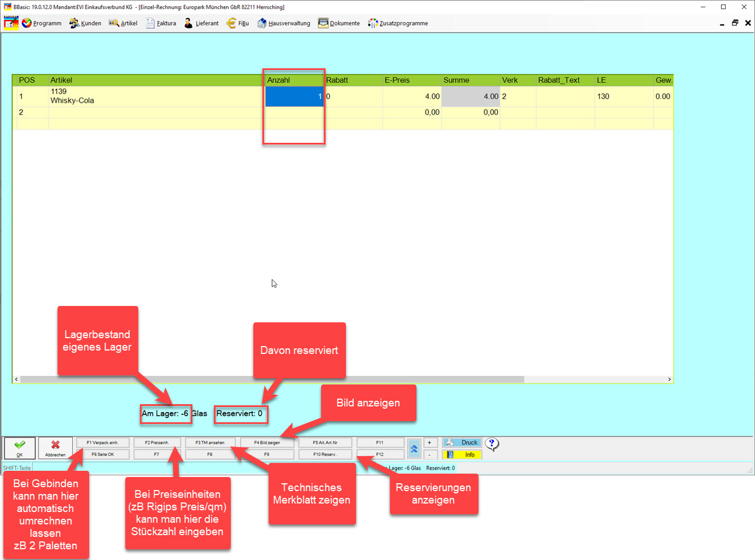Click the Lieferant person icon
This screenshot has width=755, height=560.
pyautogui.click(x=188, y=23)
